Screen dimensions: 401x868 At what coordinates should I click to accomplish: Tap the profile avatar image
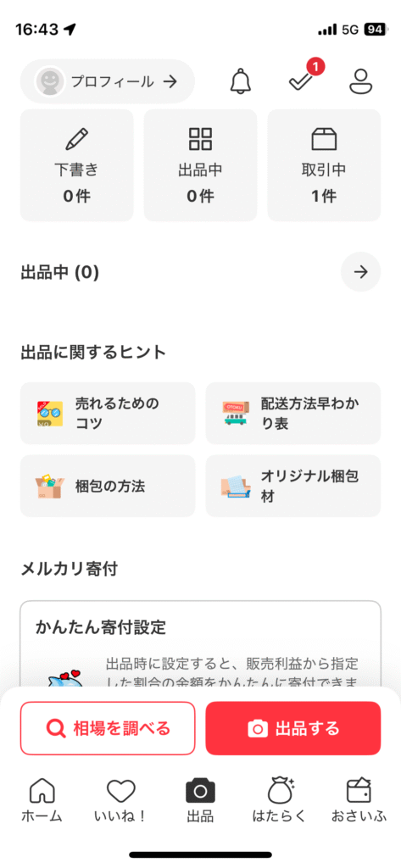tap(49, 82)
